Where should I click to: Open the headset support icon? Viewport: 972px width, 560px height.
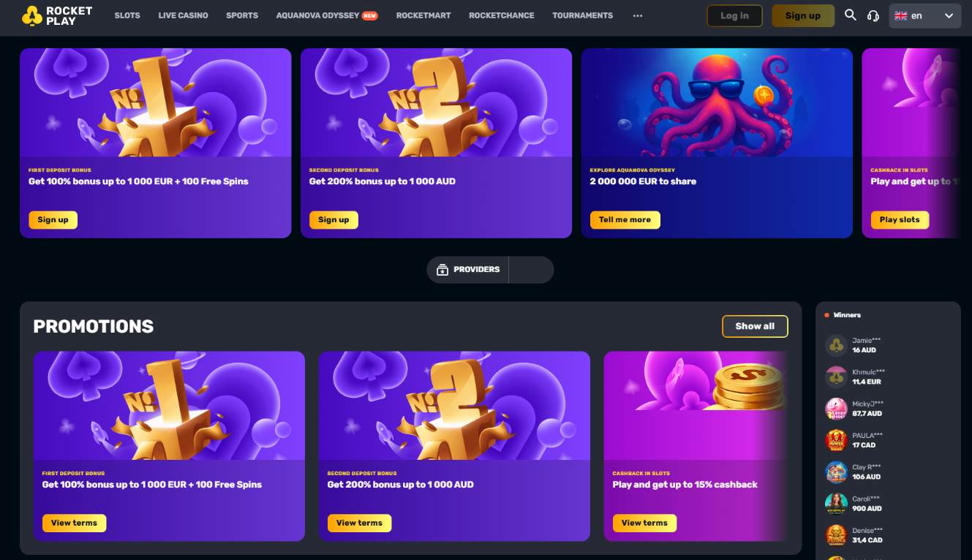[873, 15]
